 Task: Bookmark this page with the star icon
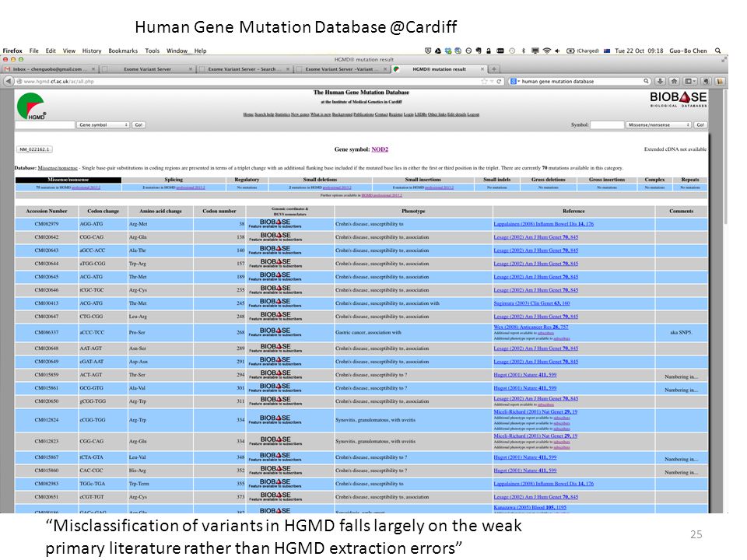pos(484,82)
